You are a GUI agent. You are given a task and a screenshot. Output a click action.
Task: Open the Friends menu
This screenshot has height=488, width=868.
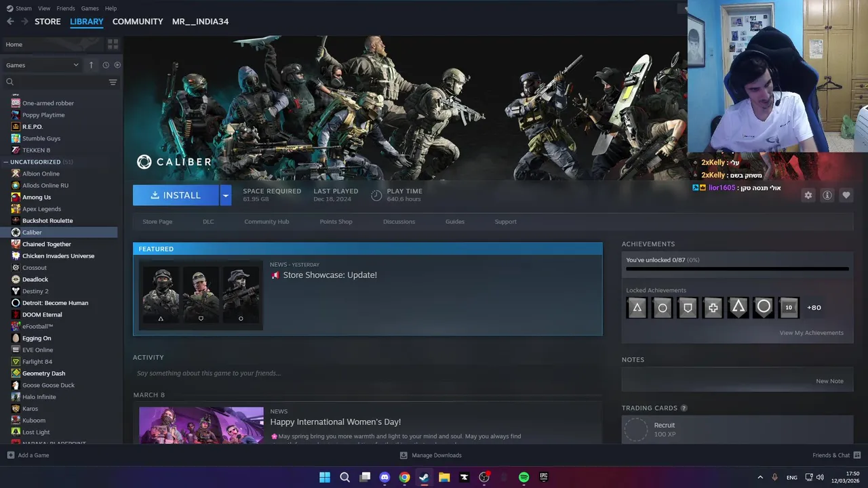tap(66, 8)
